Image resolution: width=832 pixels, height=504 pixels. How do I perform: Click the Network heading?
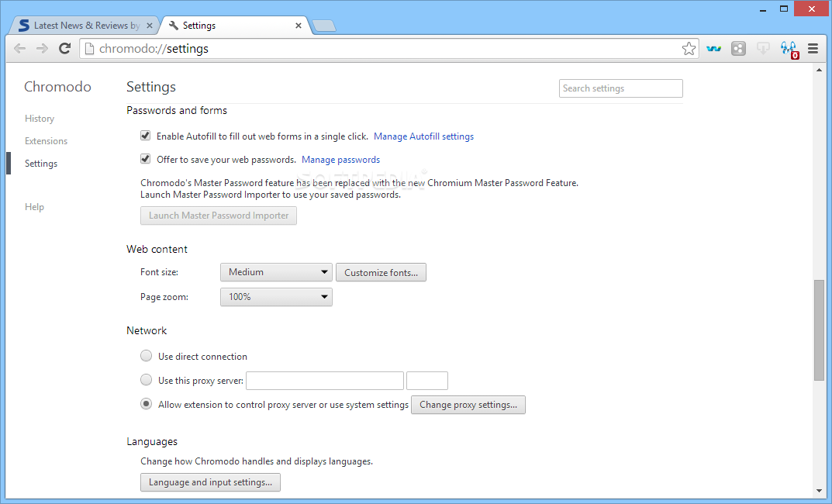(x=147, y=330)
